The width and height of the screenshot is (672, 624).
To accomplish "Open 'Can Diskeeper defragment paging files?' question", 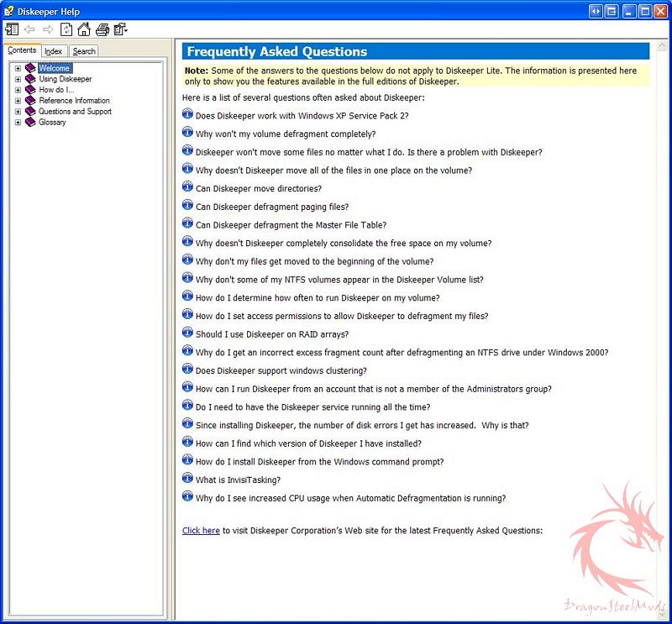I will (x=271, y=207).
